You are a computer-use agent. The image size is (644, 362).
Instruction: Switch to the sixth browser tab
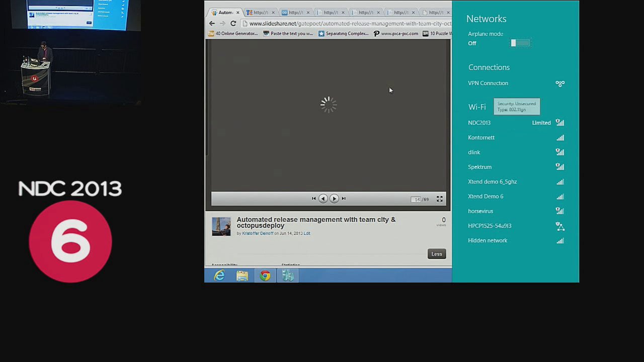pos(400,13)
